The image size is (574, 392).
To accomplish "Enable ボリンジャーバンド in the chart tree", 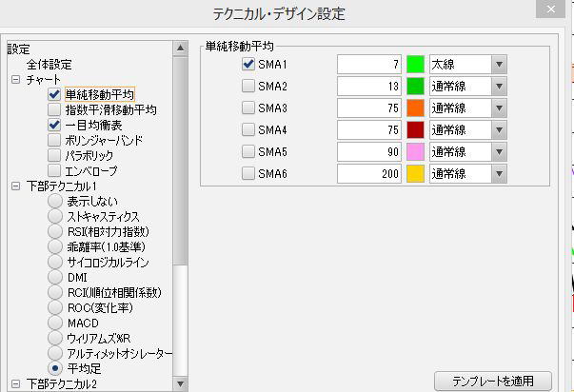I will (x=54, y=140).
